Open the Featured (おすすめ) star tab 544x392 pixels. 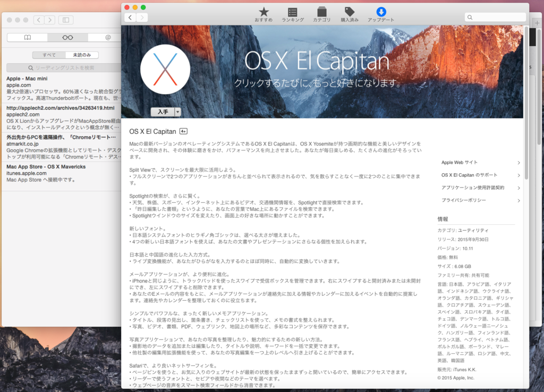[x=263, y=14]
